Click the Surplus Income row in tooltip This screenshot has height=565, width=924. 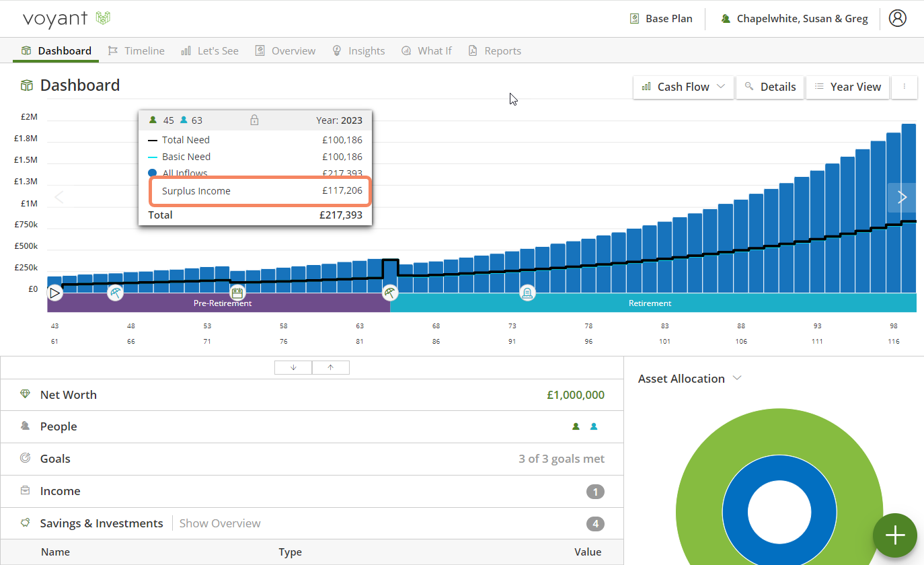[x=259, y=191]
